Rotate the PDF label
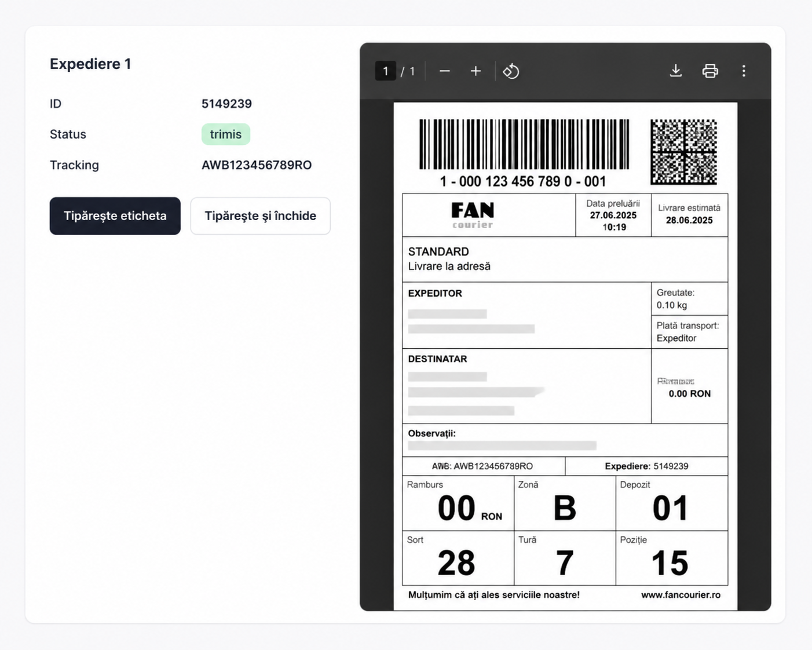Screen dimensions: 812x650 click(511, 71)
